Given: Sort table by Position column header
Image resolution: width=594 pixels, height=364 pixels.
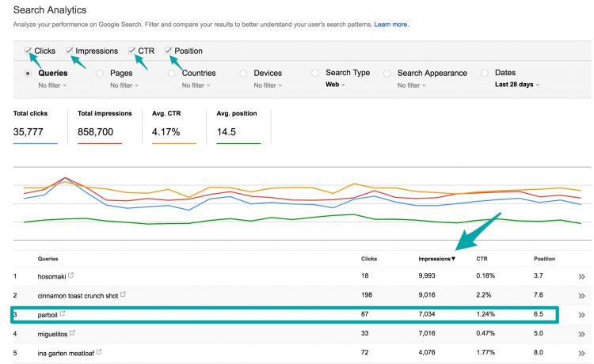Looking at the screenshot, I should (544, 259).
